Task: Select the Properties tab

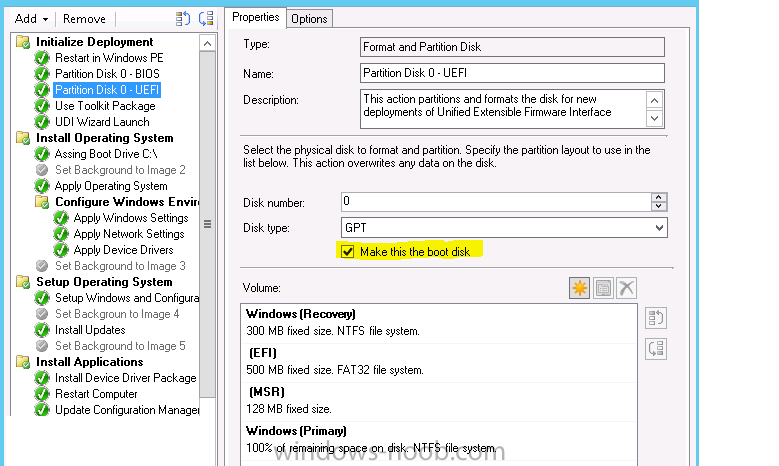Action: click(255, 17)
